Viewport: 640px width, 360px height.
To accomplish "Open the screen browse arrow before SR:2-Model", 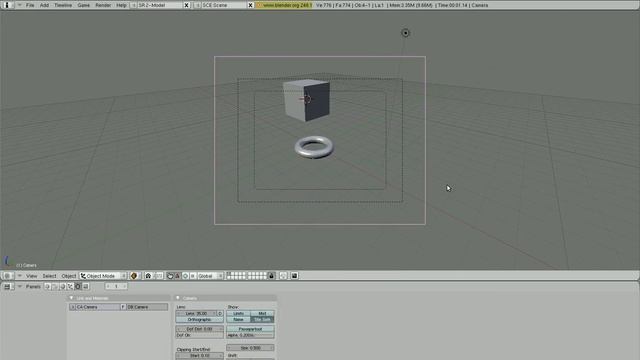I will (x=133, y=5).
